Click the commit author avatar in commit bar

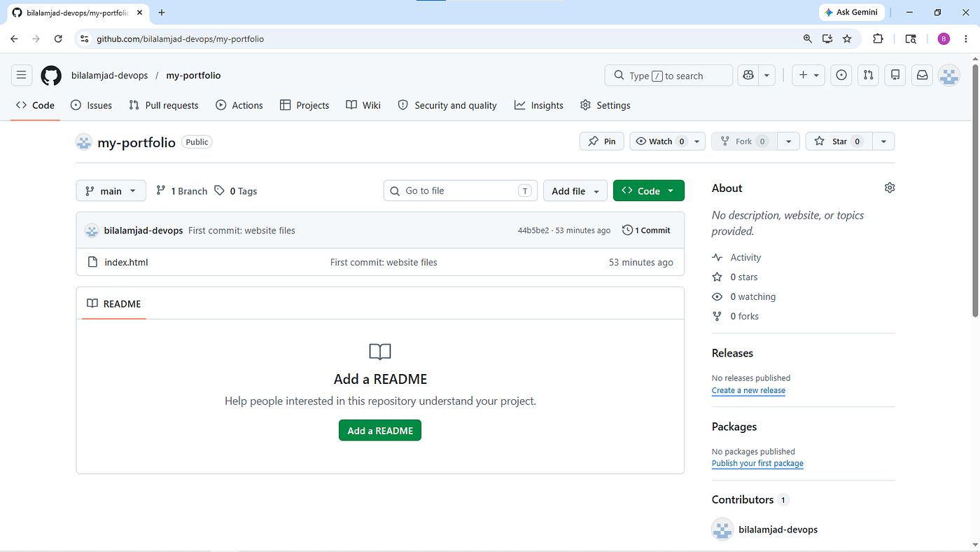tap(92, 230)
